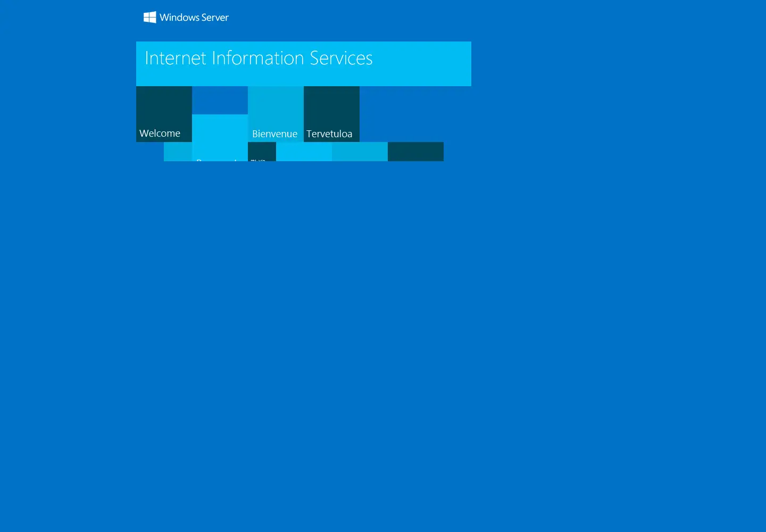Click the Windows Server logo icon
The image size is (766, 532).
149,17
